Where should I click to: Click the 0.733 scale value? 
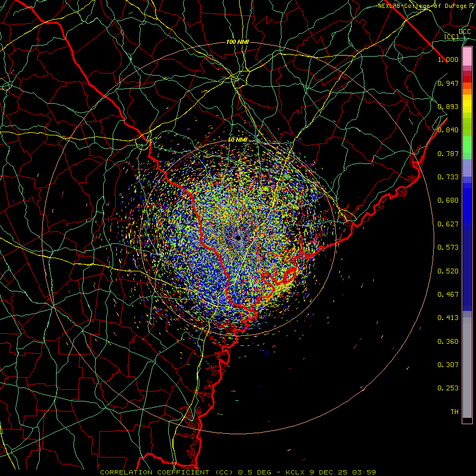point(448,177)
